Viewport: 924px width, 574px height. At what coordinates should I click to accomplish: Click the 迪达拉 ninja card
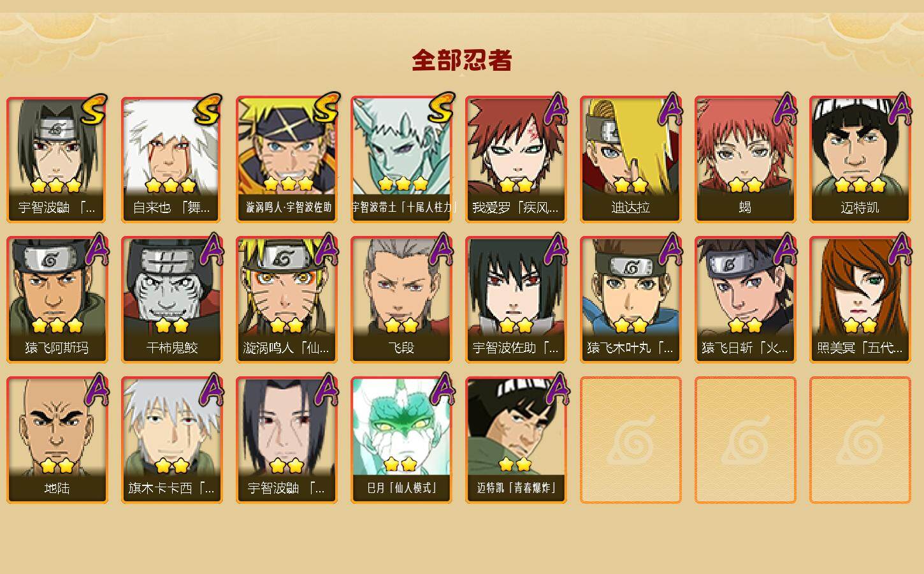630,159
